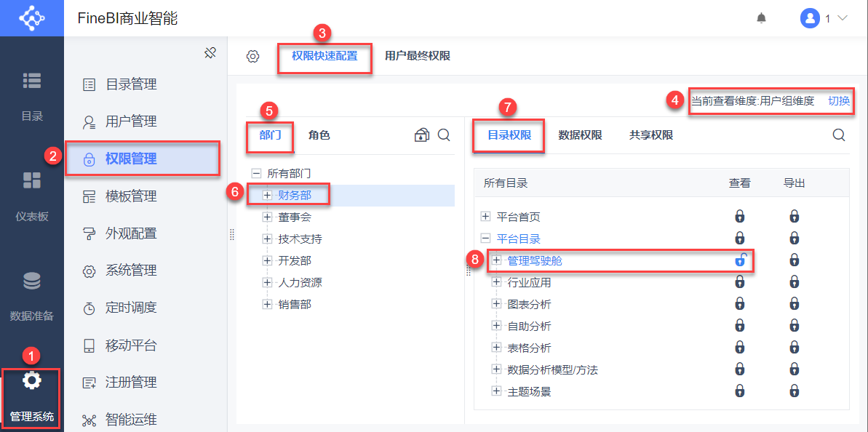Screen dimensions: 868x432
Task: Toggle view permission lock for 平台首页
Action: (740, 217)
